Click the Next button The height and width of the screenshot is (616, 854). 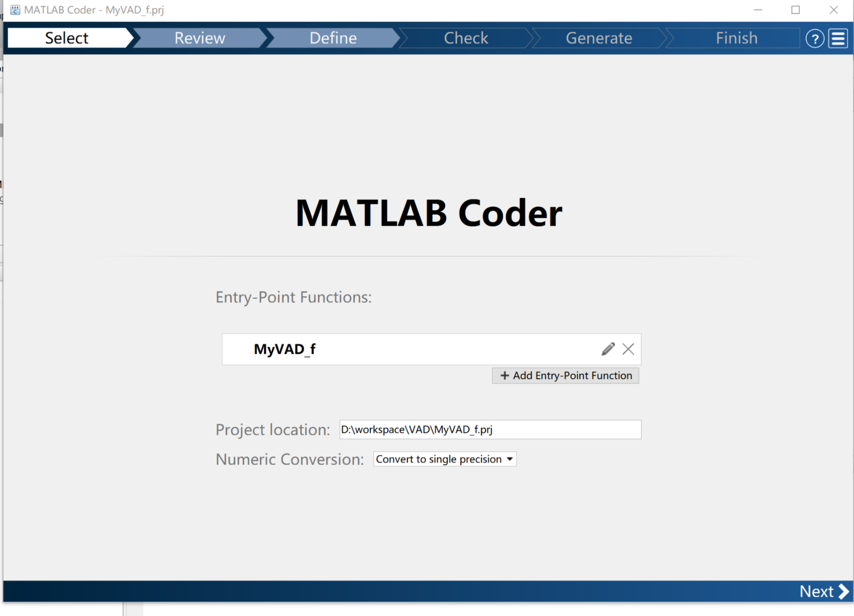coord(824,591)
